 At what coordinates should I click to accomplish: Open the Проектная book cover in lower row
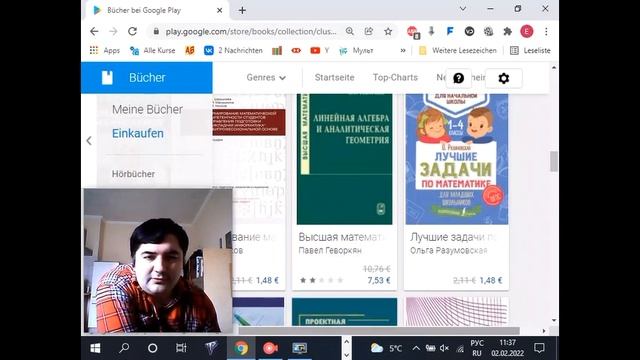[344, 312]
